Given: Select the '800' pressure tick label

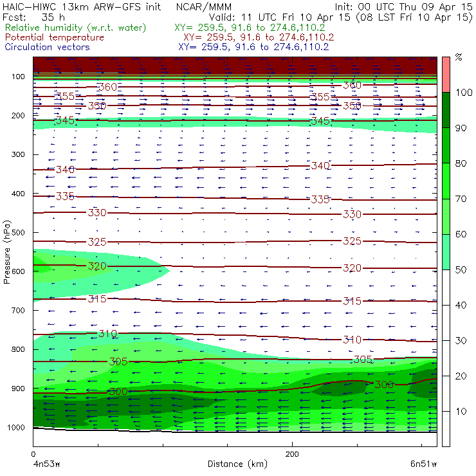Looking at the screenshot, I should (x=18, y=349).
